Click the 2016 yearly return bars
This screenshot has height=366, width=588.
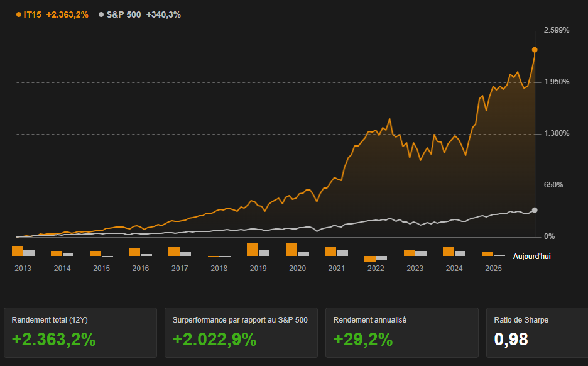click(140, 252)
